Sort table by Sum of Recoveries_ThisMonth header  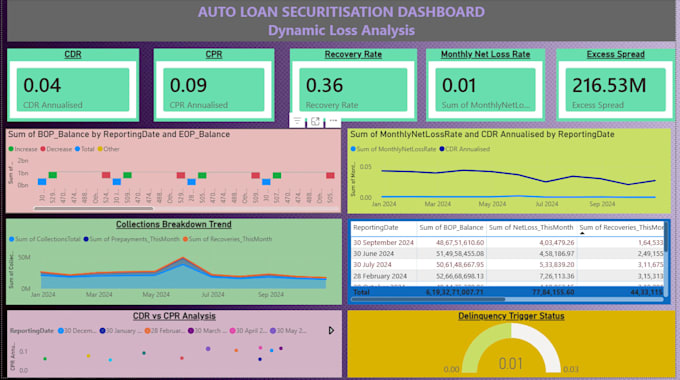(621, 227)
